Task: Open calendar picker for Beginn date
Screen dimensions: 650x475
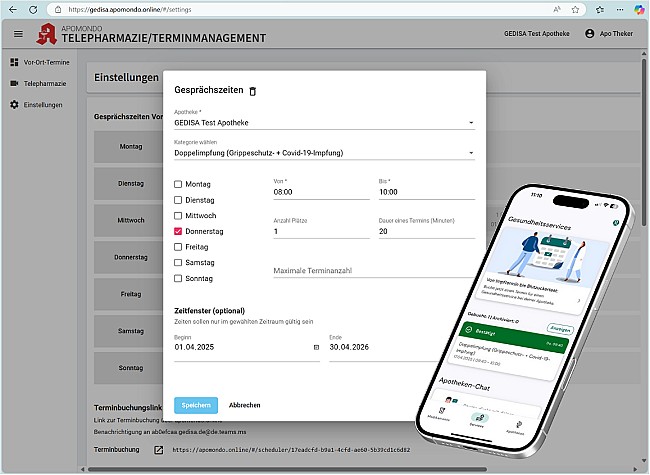Action: coord(316,347)
